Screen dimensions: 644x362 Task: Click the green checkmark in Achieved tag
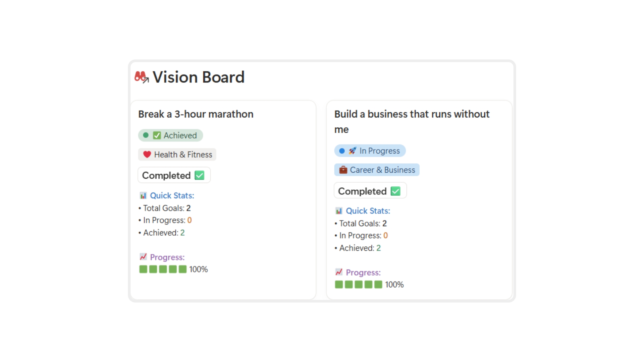tap(157, 135)
